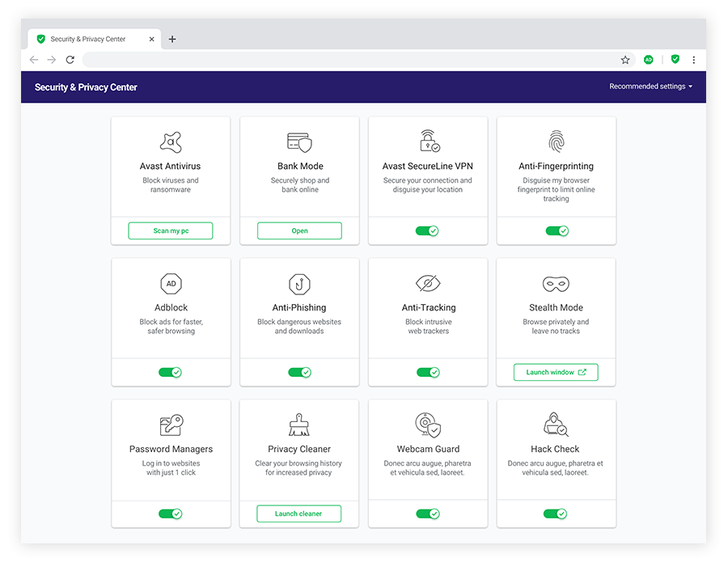Click the Anti-Tracking crossed-eye icon
Screen dimensions: 728x562
[428, 283]
